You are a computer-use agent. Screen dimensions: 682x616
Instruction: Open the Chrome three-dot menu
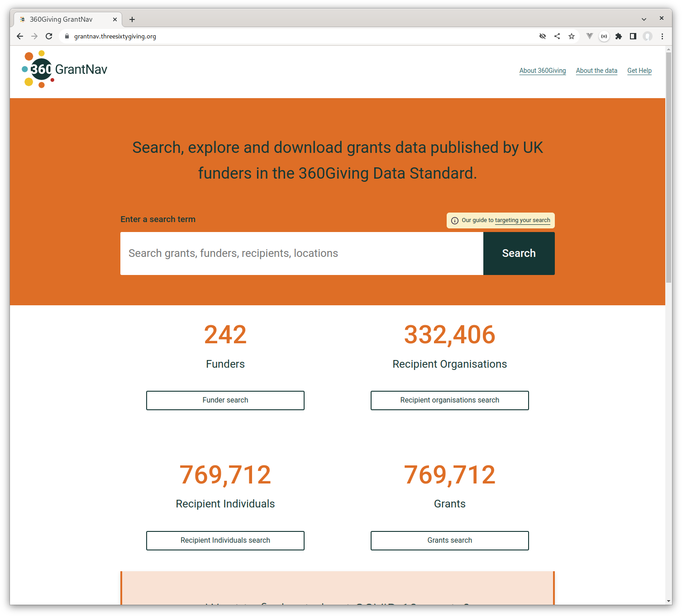662,36
